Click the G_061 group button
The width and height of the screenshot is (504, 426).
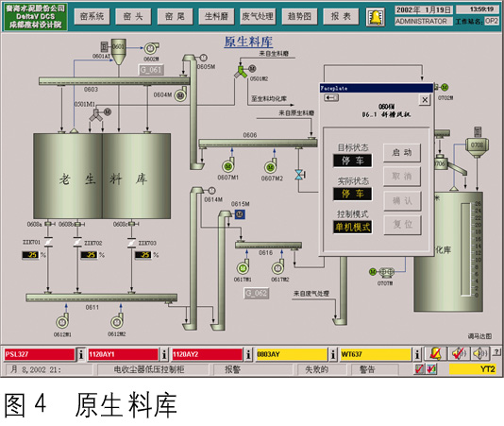[151, 70]
